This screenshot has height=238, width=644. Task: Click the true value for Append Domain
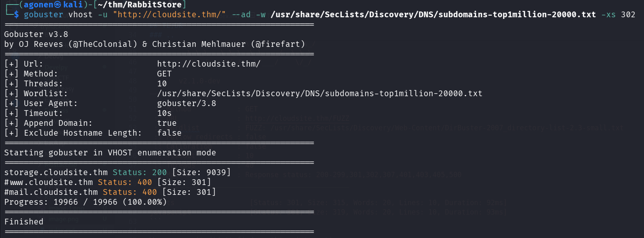point(167,123)
